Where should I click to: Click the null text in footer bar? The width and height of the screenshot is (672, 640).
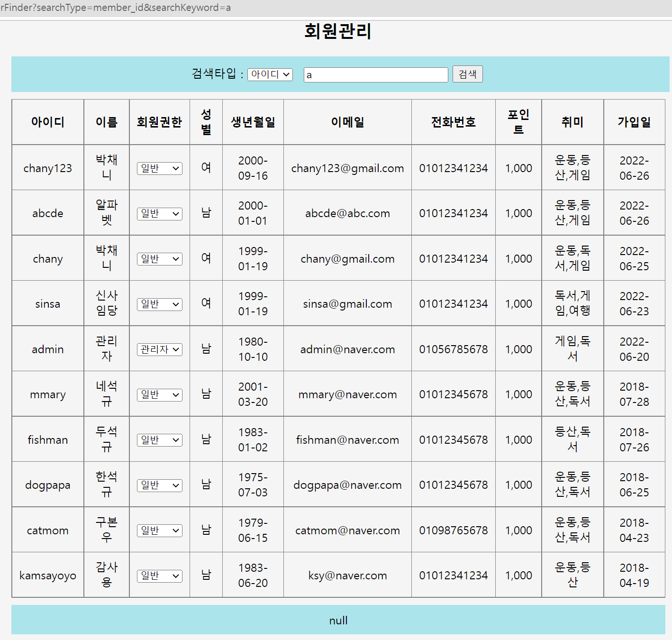click(x=338, y=621)
